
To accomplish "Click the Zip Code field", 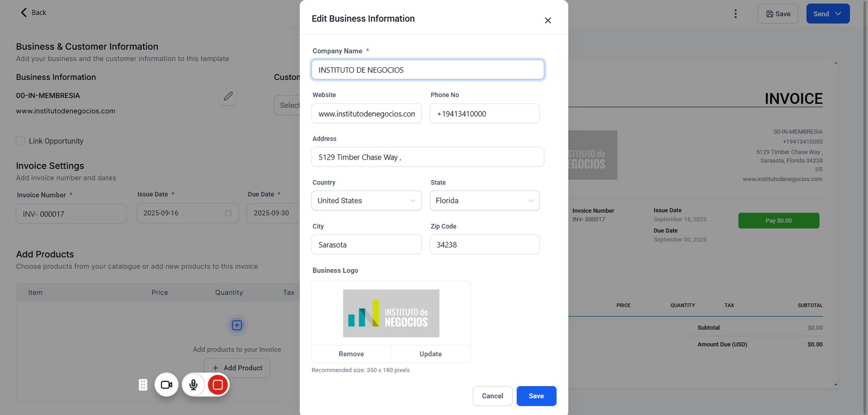I will click(x=485, y=245).
